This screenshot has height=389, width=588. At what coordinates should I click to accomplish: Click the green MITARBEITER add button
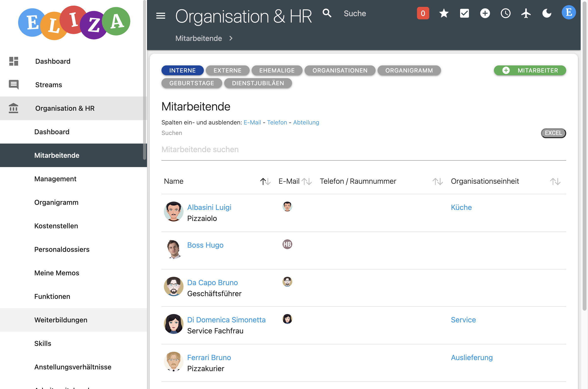(x=530, y=71)
